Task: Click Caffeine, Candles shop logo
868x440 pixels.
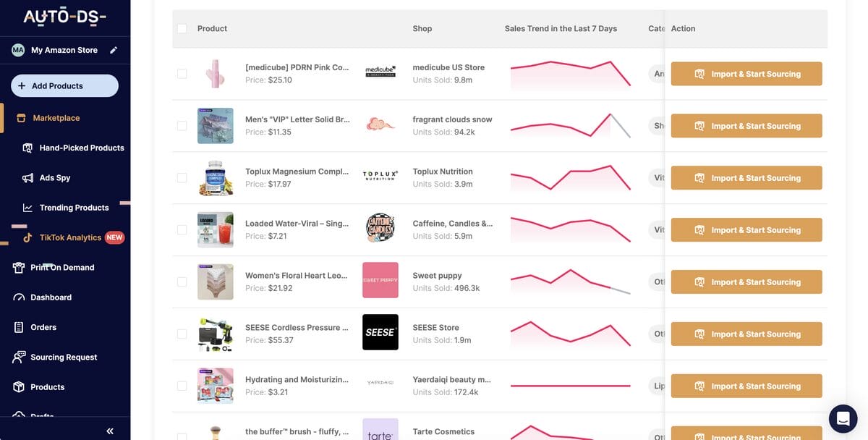Action: click(380, 228)
